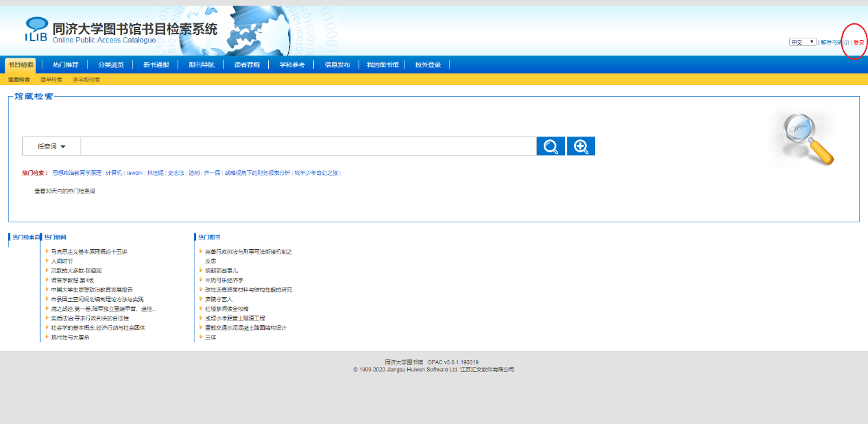The image size is (868, 424).
Task: Select the 馆藏检索 sub-tab
Action: click(x=19, y=80)
